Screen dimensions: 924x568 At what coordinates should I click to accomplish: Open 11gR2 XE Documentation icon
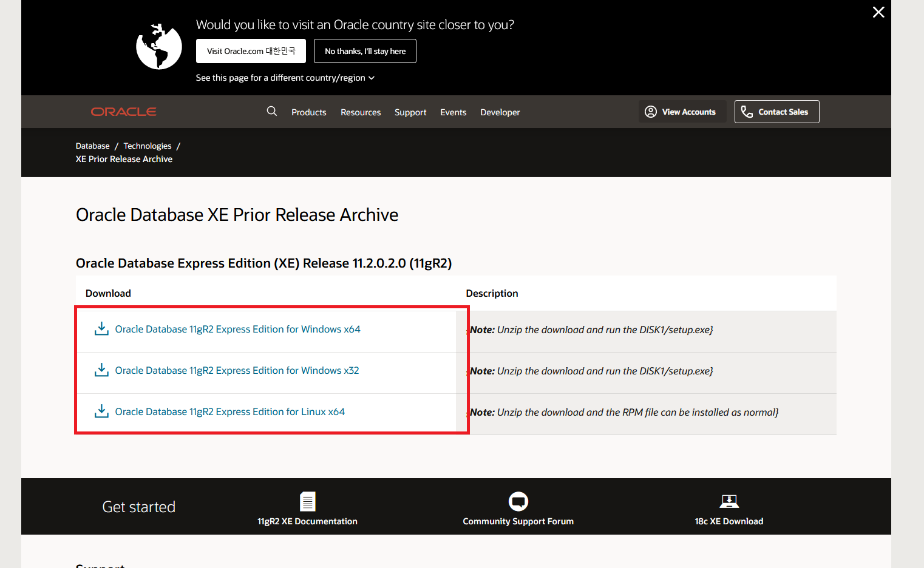pyautogui.click(x=308, y=502)
